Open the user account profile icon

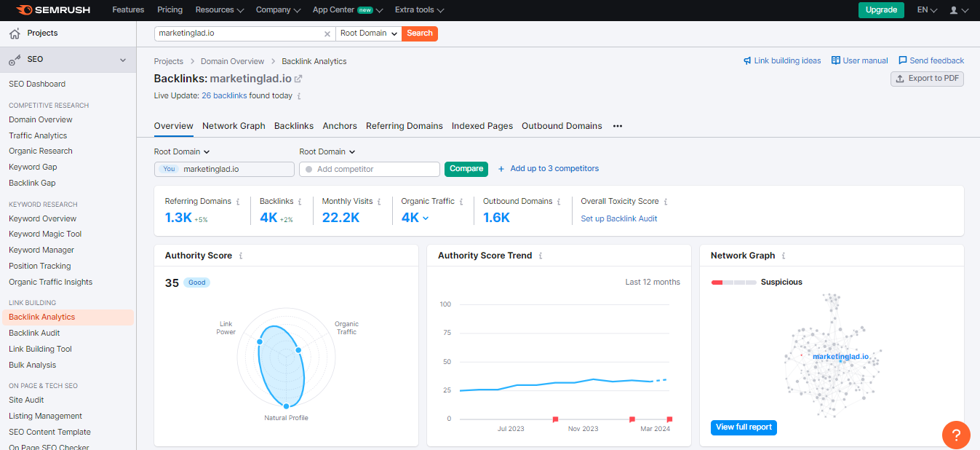pos(954,10)
